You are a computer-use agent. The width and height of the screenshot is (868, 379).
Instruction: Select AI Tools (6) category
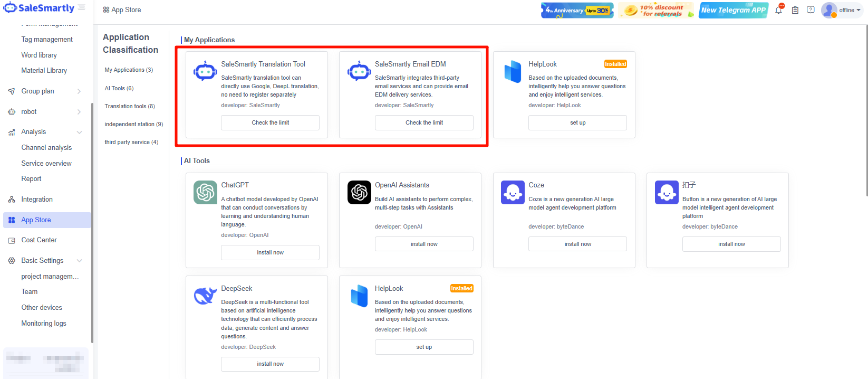pos(119,88)
